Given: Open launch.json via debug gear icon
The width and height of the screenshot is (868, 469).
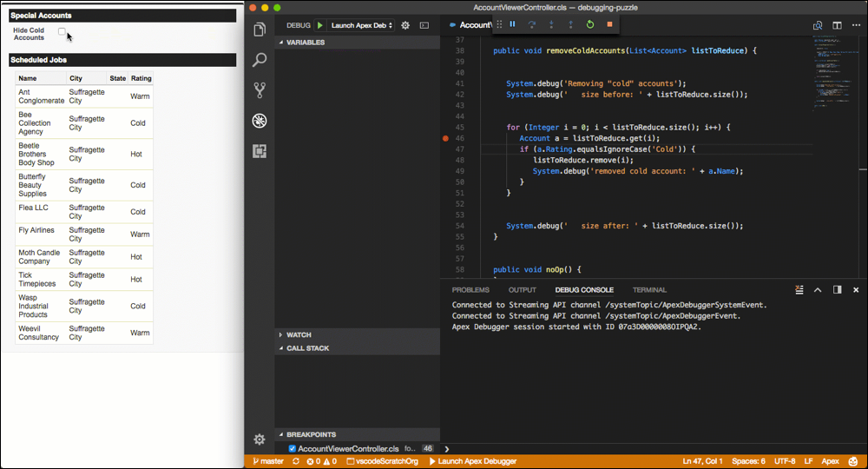Looking at the screenshot, I should 405,25.
